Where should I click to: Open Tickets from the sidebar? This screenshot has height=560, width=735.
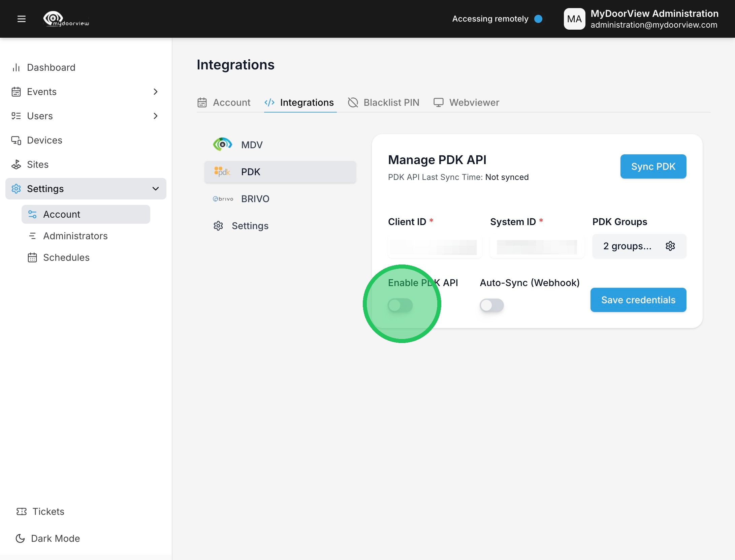(x=48, y=511)
